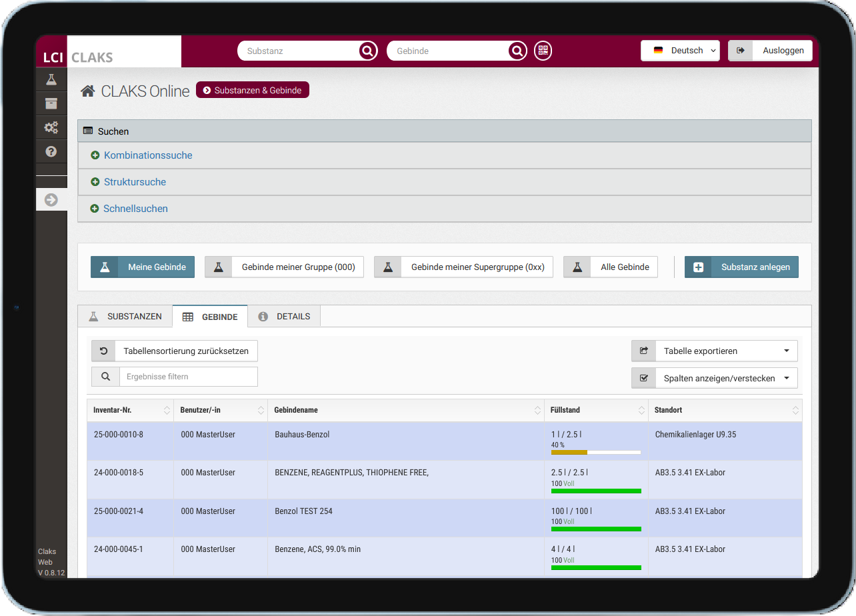Click the flask icon in the left sidebar
856x616 pixels.
tap(51, 79)
